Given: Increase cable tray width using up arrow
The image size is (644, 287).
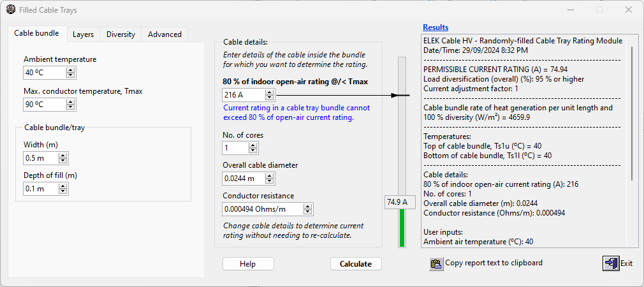Looking at the screenshot, I should click(x=62, y=155).
